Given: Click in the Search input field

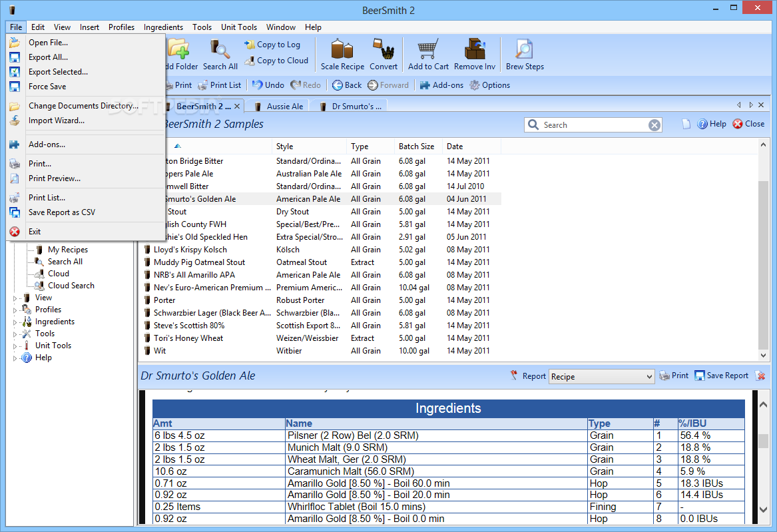Looking at the screenshot, I should pyautogui.click(x=594, y=125).
